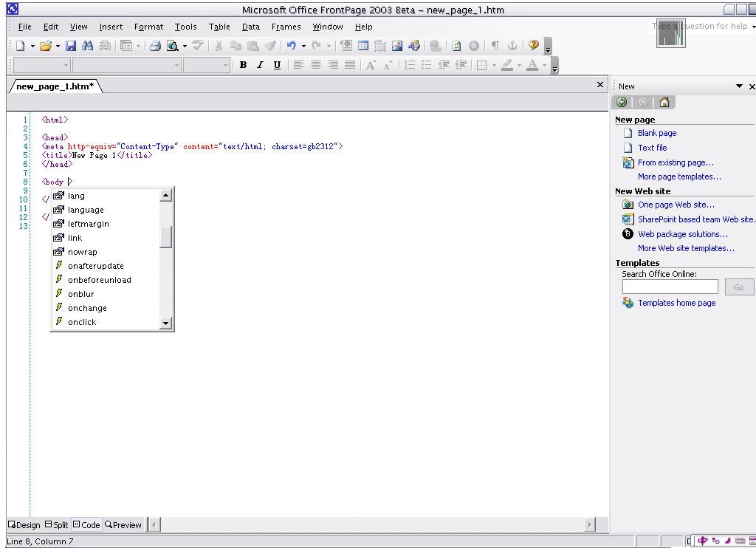The width and height of the screenshot is (756, 548).
Task: Open the Font Color dropdown arrow
Action: 544,65
